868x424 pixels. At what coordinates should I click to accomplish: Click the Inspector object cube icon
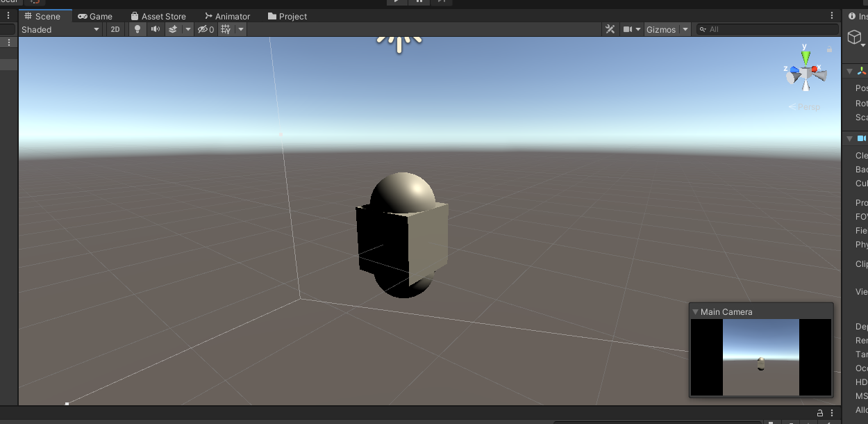[854, 38]
